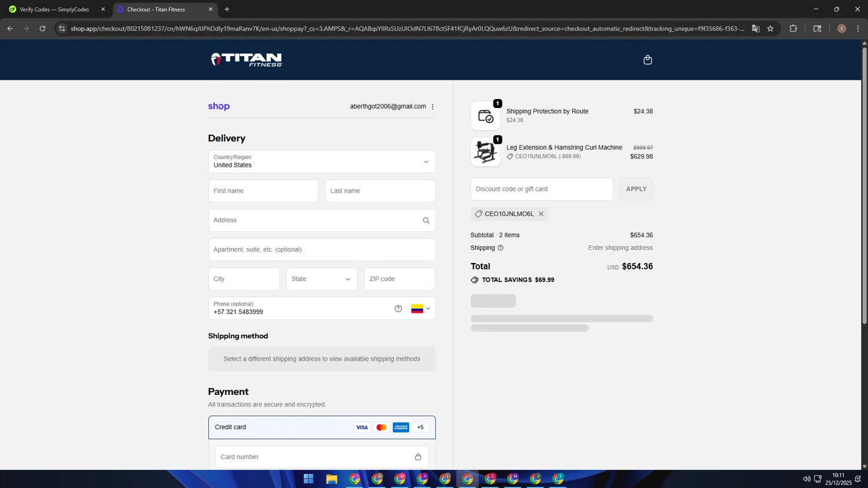Image resolution: width=868 pixels, height=488 pixels.
Task: Open the Chrome profile avatar
Action: (x=842, y=28)
